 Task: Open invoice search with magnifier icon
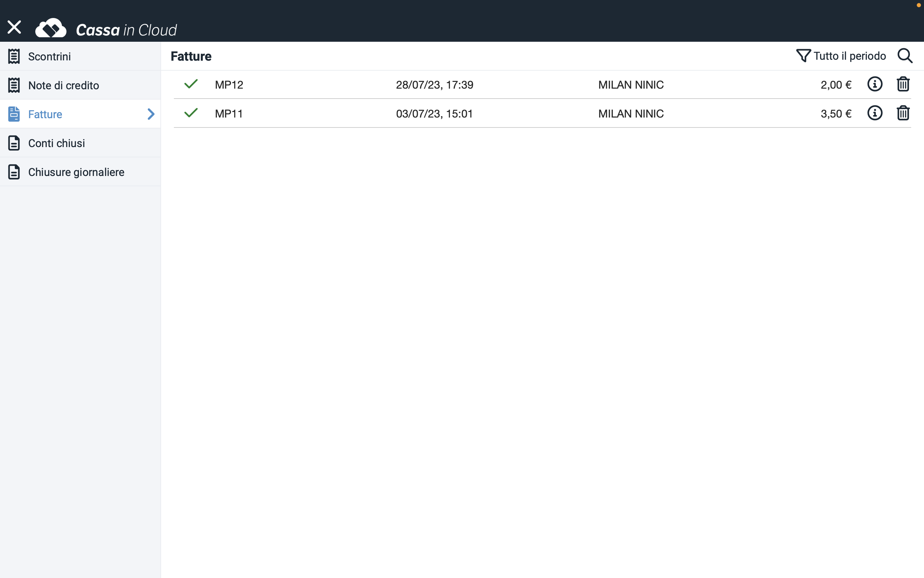coord(905,56)
